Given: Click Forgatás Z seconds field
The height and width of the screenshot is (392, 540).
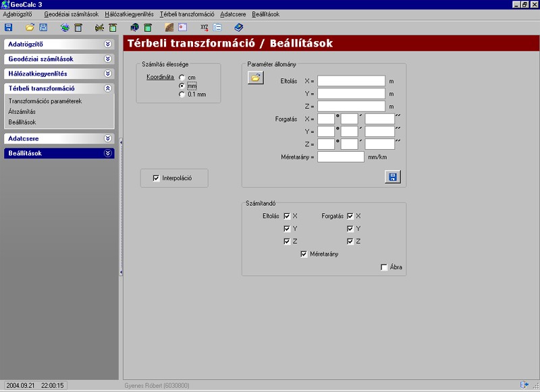Looking at the screenshot, I should click(380, 144).
